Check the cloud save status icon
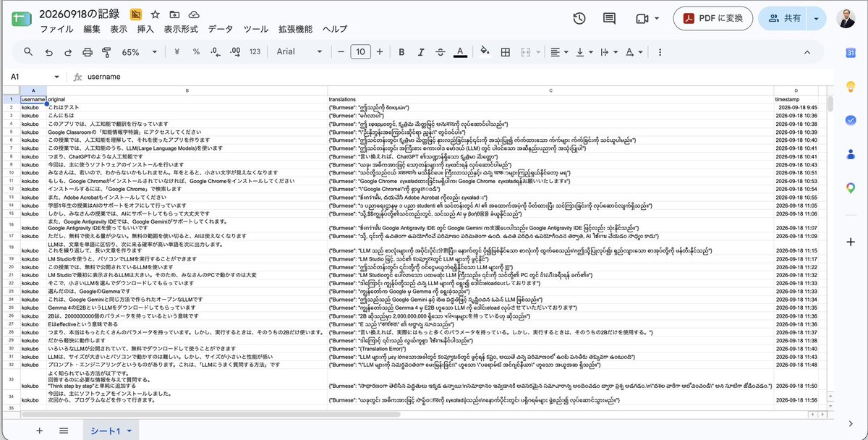Image resolution: width=868 pixels, height=440 pixels. coord(194,14)
